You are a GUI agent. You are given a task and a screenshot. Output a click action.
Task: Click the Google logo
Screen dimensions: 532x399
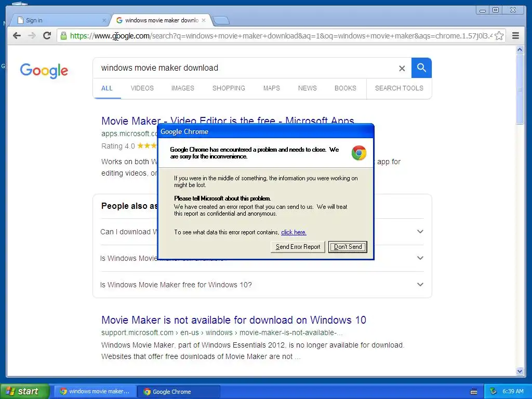pyautogui.click(x=44, y=71)
